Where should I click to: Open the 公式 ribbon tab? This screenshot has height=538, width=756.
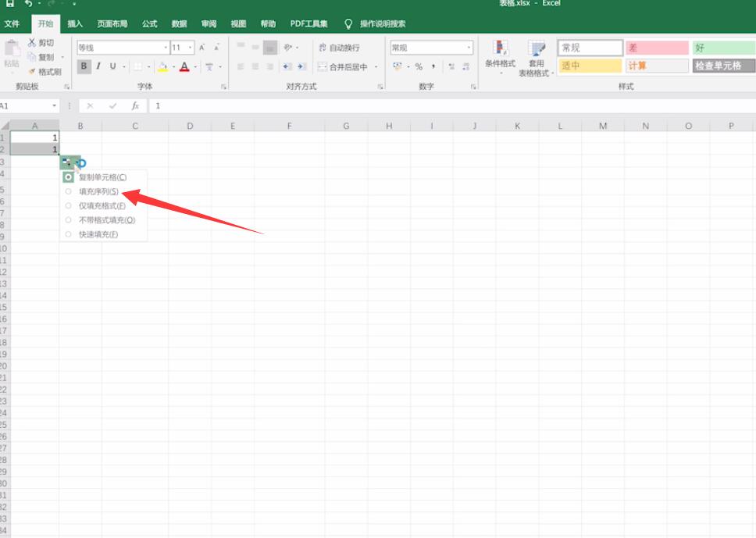point(149,23)
